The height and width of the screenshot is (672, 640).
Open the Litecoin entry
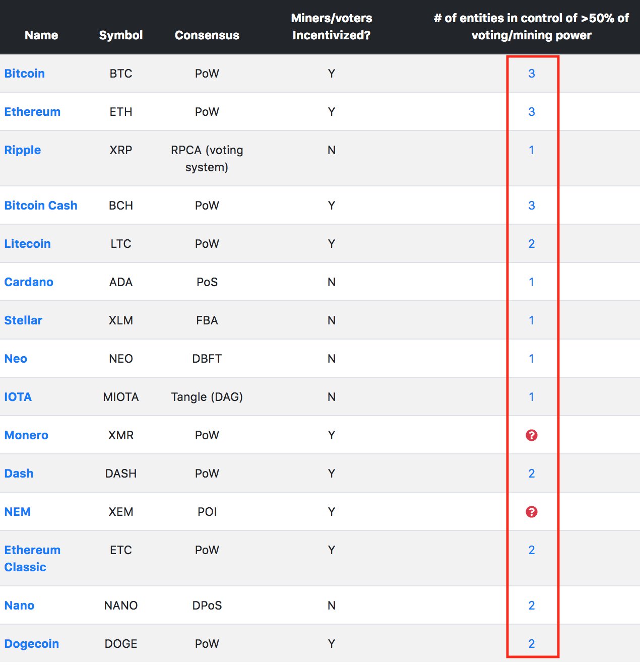pyautogui.click(x=28, y=244)
